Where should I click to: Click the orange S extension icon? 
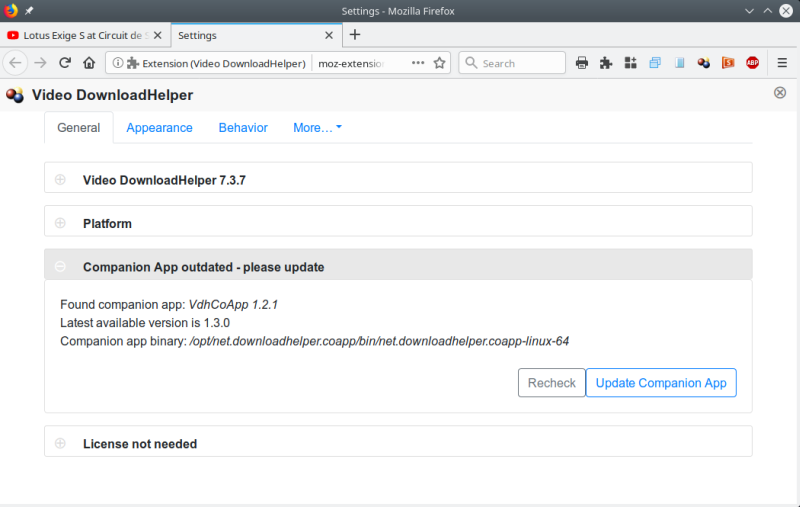[728, 63]
